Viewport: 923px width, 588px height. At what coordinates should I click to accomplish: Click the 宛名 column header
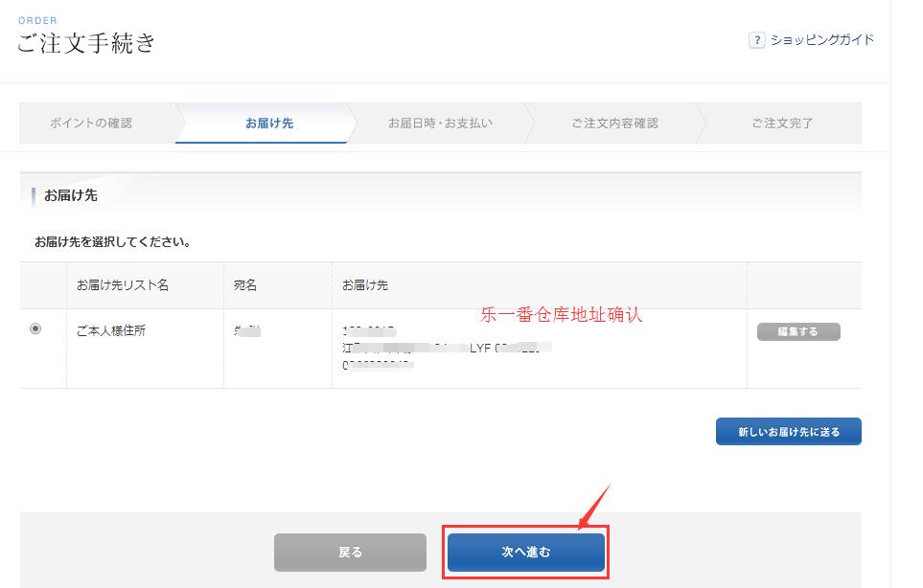245,285
